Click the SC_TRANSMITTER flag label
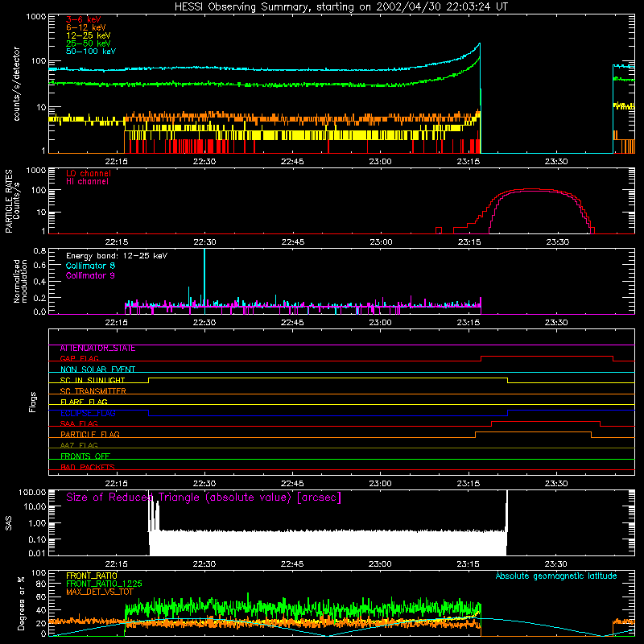The height and width of the screenshot is (644, 644). [x=93, y=391]
